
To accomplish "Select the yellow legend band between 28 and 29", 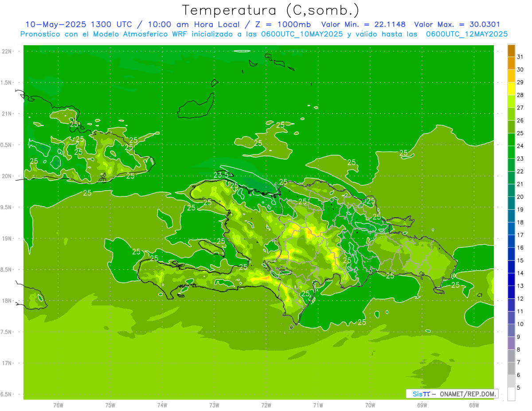I will coord(511,89).
